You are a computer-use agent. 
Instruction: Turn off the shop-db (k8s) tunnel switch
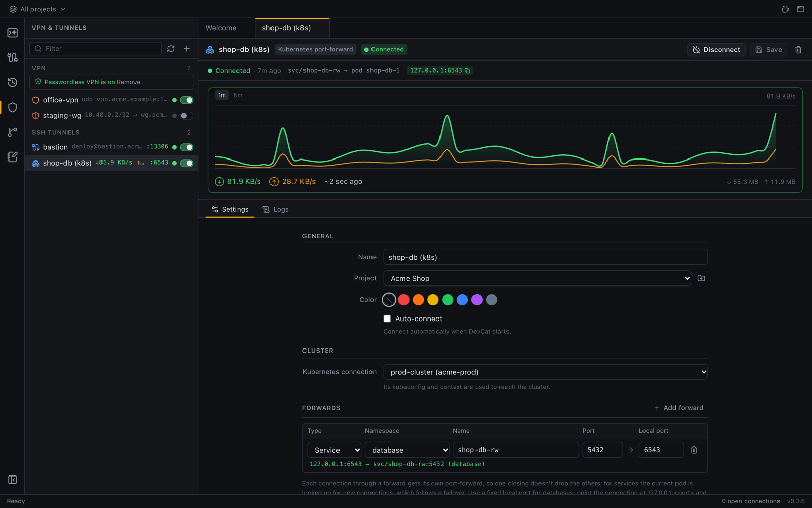pos(187,163)
